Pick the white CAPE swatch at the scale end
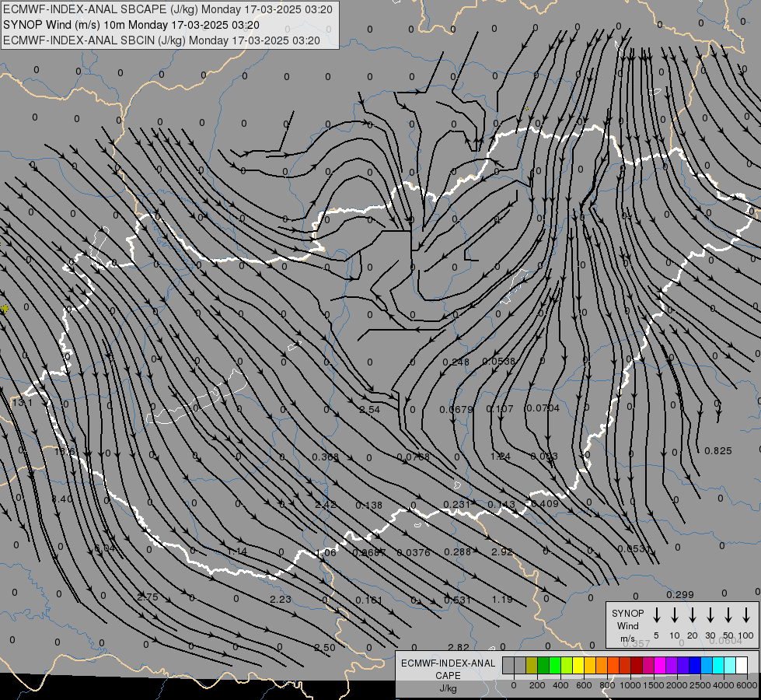 click(741, 665)
